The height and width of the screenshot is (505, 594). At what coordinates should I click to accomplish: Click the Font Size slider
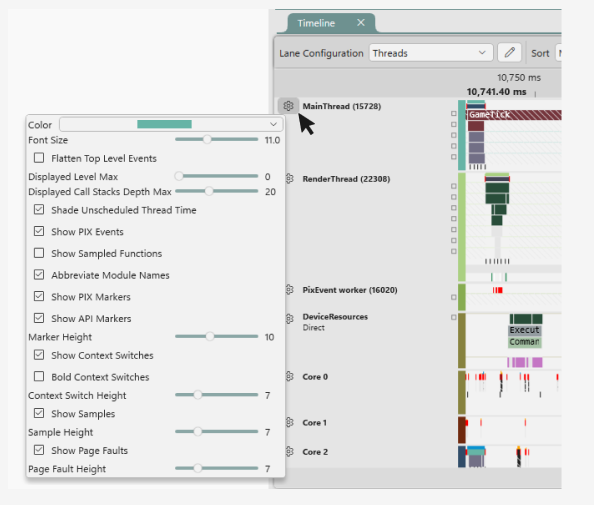coord(216,139)
